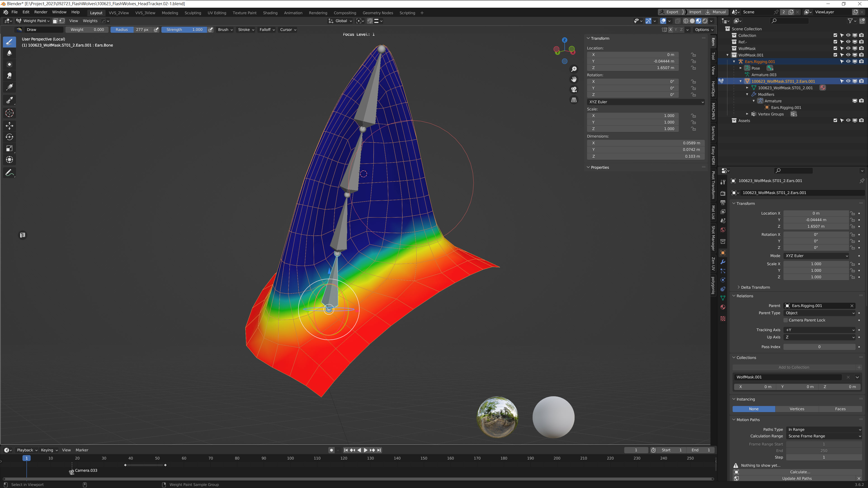Image resolution: width=868 pixels, height=488 pixels.
Task: Enable Camera Parent Lock checkbox
Action: 786,320
